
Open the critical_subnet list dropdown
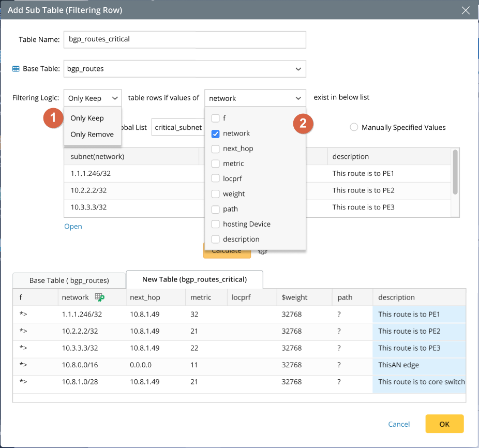pos(178,127)
